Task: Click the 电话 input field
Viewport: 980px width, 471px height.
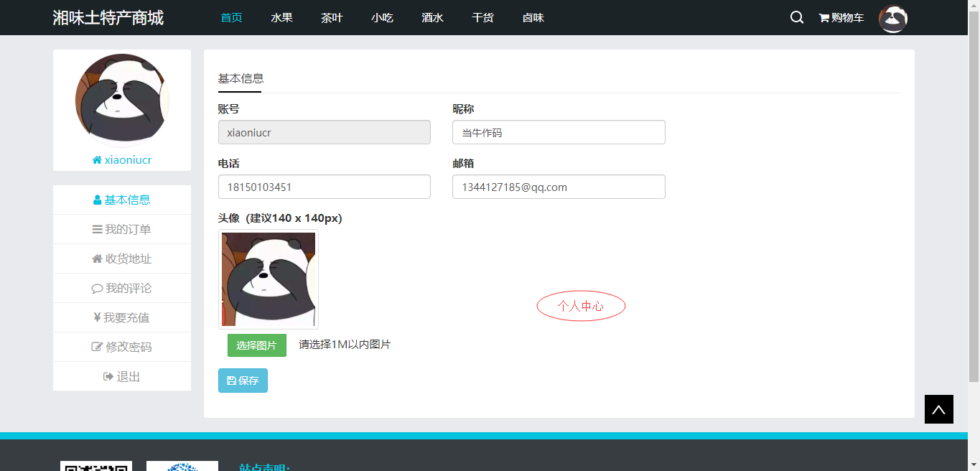Action: point(325,187)
